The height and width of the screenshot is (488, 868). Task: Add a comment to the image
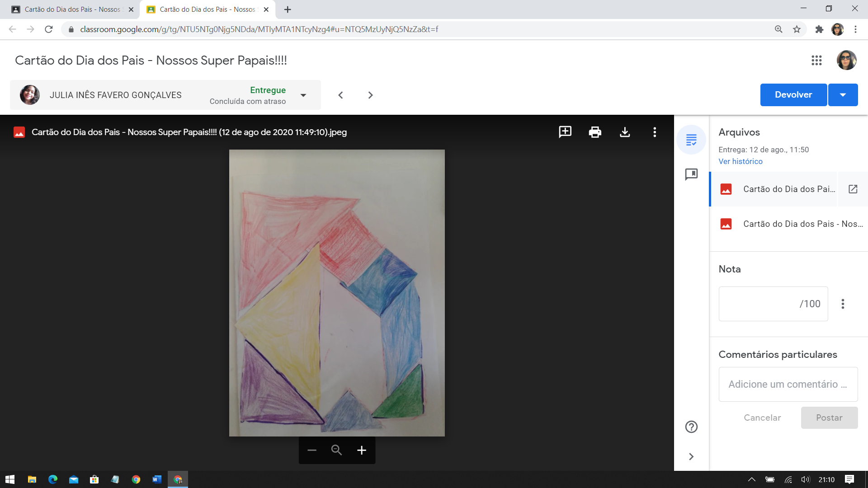565,132
